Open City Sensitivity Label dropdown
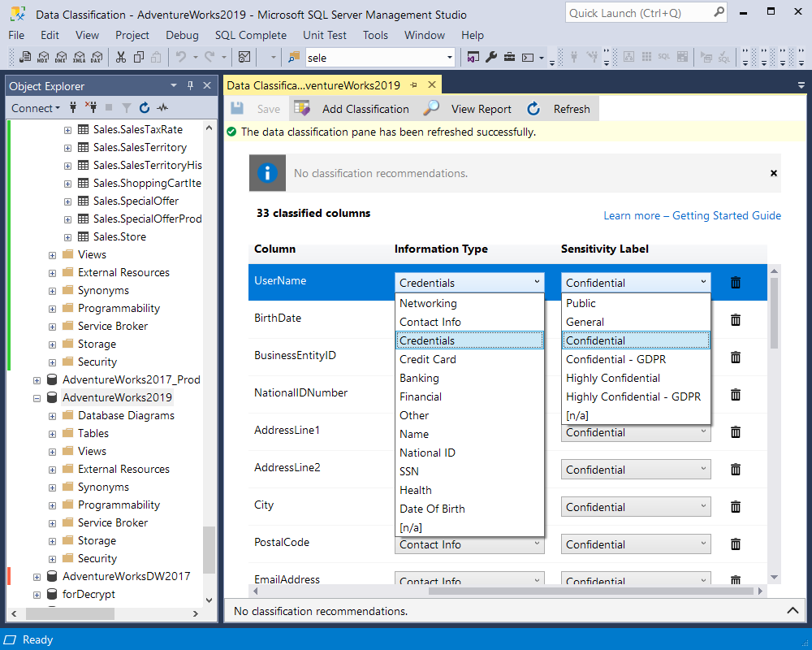The width and height of the screenshot is (812, 650). (x=636, y=507)
